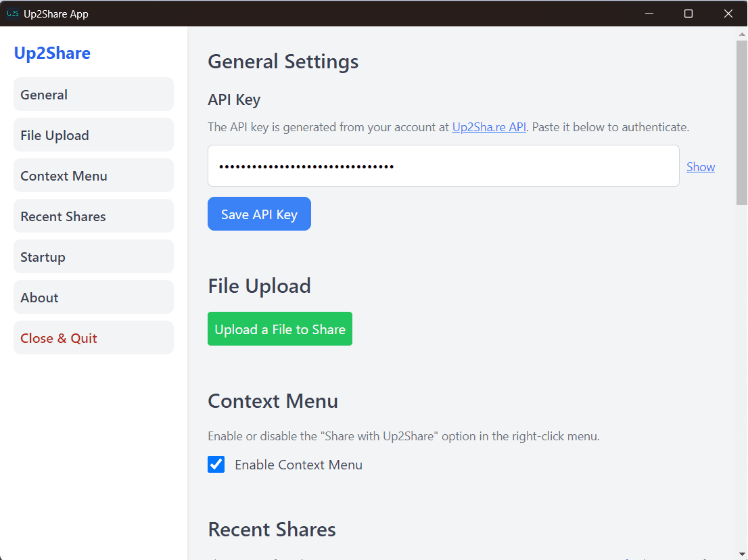Click the scrollbar down arrow
This screenshot has width=748, height=560.
(742, 555)
